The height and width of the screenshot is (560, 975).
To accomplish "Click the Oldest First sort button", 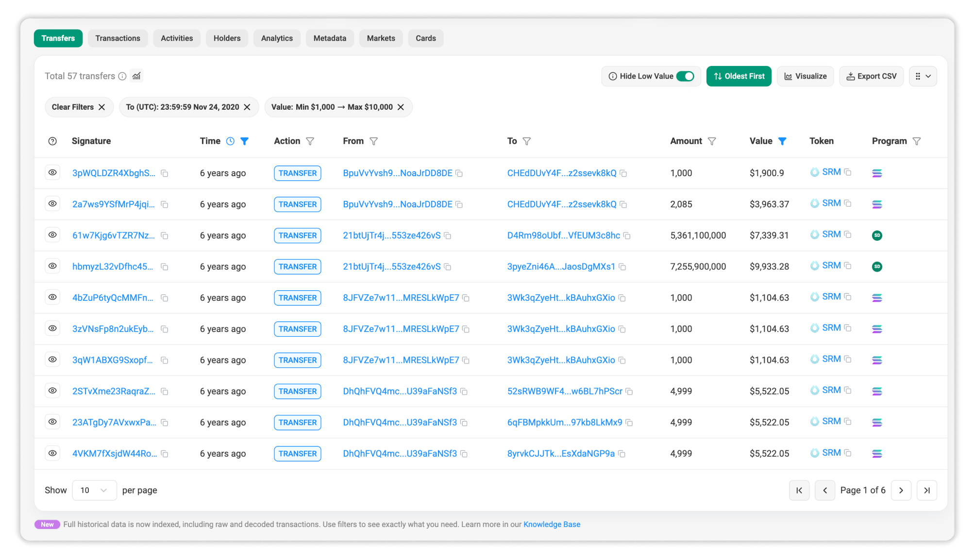I will click(739, 76).
